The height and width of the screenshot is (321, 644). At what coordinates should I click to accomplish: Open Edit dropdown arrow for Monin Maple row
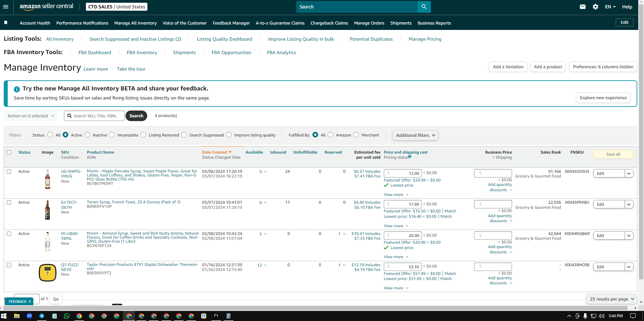pos(629,173)
